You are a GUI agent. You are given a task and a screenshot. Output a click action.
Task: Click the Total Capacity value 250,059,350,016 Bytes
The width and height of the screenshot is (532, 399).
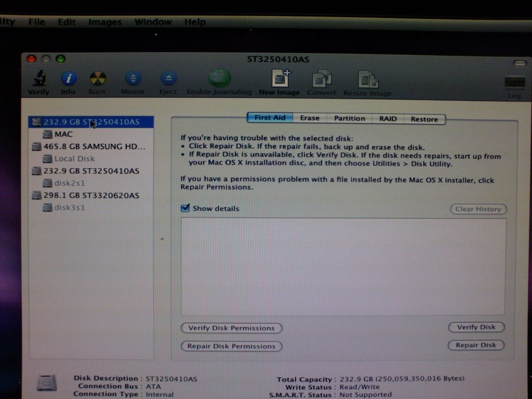[x=402, y=379]
